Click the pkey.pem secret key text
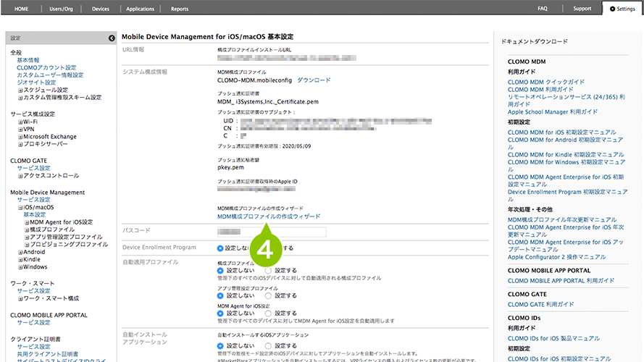 [230, 167]
